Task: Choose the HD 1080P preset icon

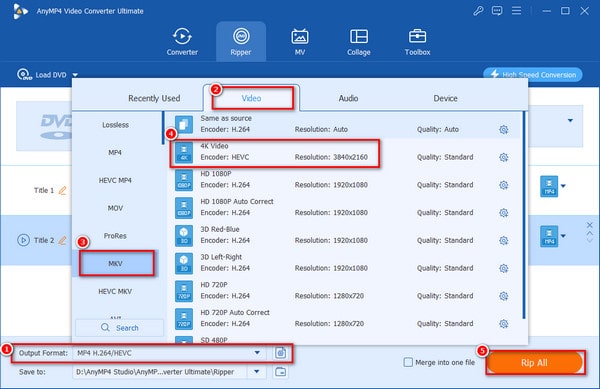Action: [184, 180]
